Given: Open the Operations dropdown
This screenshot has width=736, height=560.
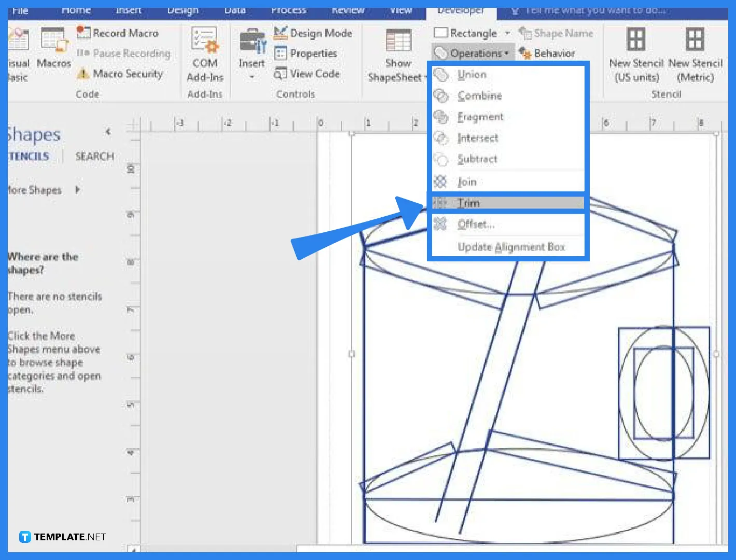Looking at the screenshot, I should [x=472, y=53].
